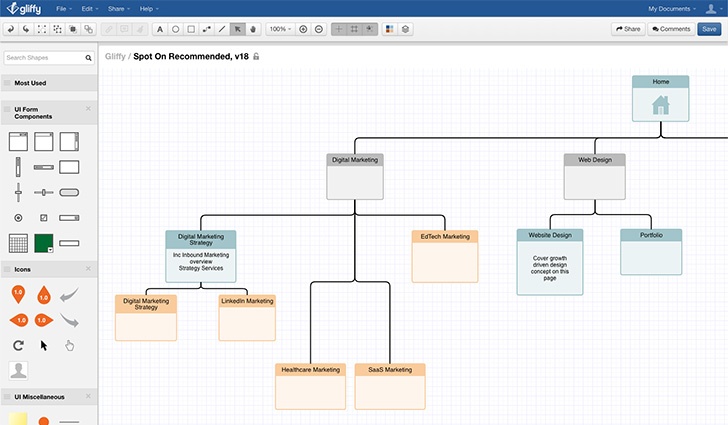728x425 pixels.
Task: Open the color theme swatch icon
Action: [389, 29]
